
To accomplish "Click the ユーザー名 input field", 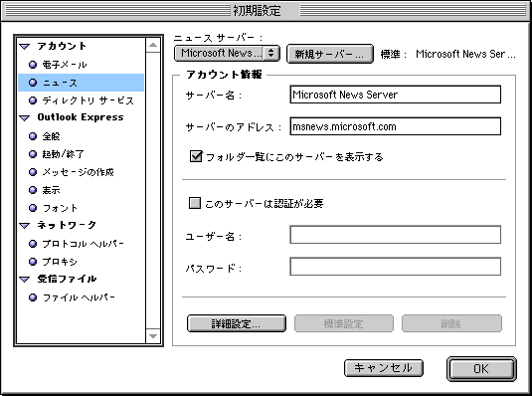I will click(x=395, y=235).
